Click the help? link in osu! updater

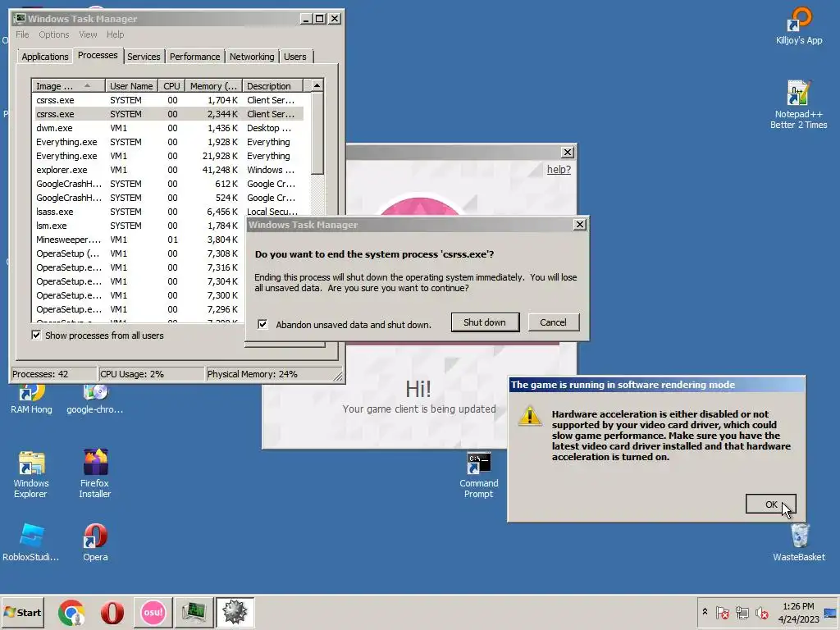(559, 169)
